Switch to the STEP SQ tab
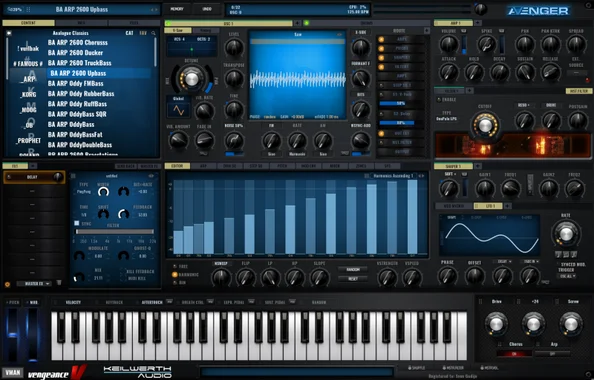 (256, 166)
